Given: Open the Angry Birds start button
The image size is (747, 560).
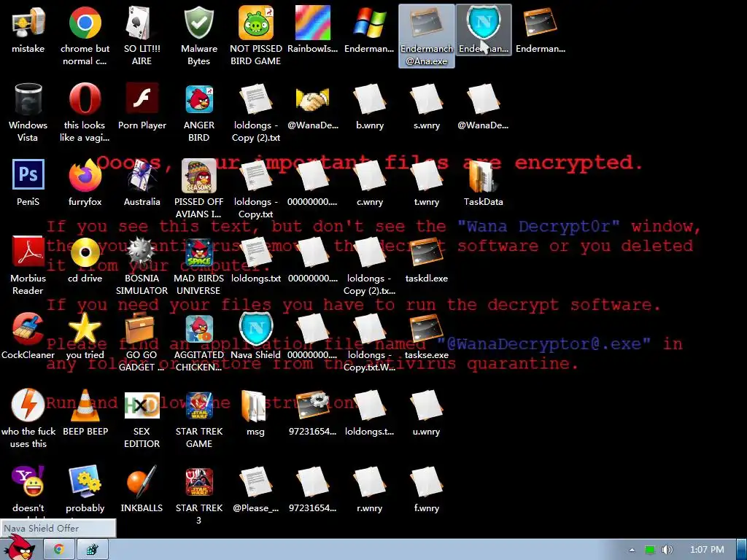Looking at the screenshot, I should point(21,548).
